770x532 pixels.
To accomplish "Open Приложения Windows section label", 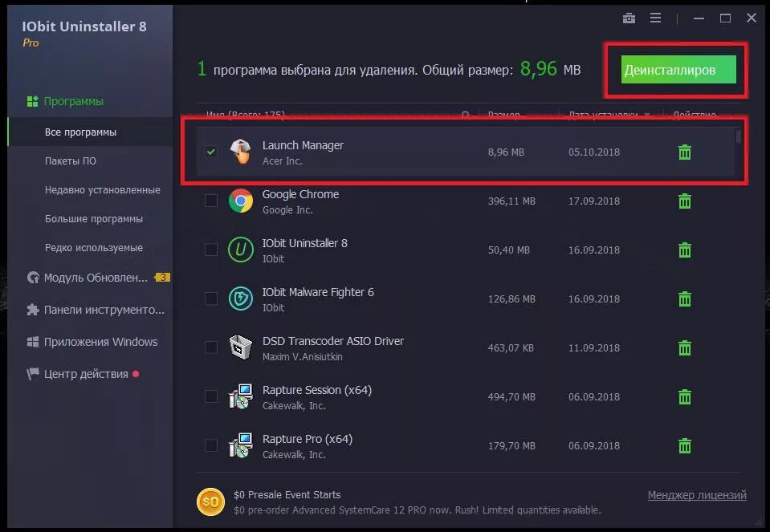I will 100,342.
